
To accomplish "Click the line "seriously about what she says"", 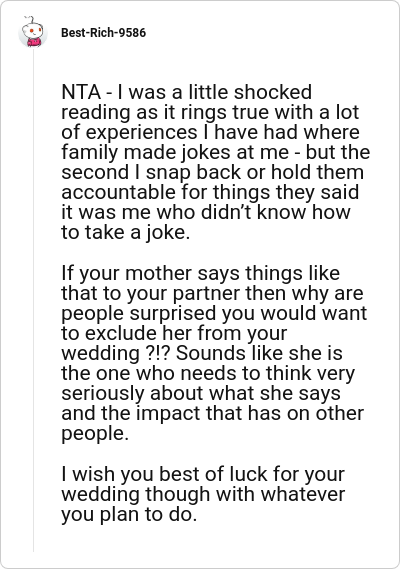I will (x=201, y=393).
